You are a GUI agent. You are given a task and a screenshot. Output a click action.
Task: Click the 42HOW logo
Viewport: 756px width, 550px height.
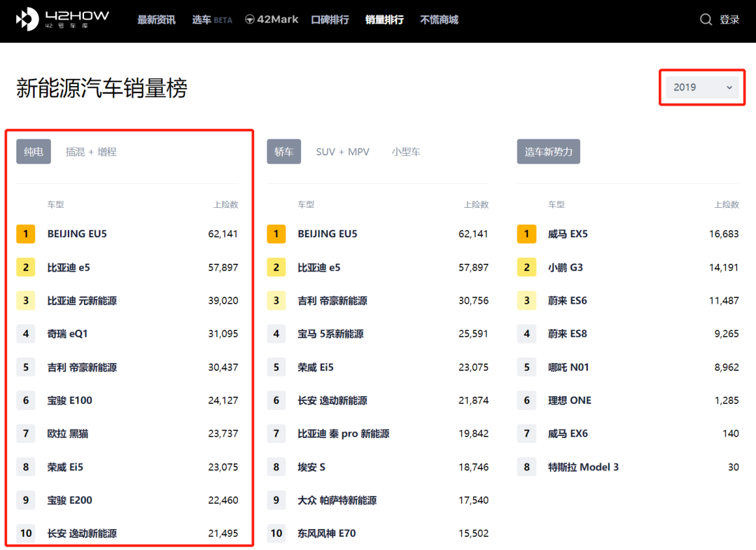[63, 20]
